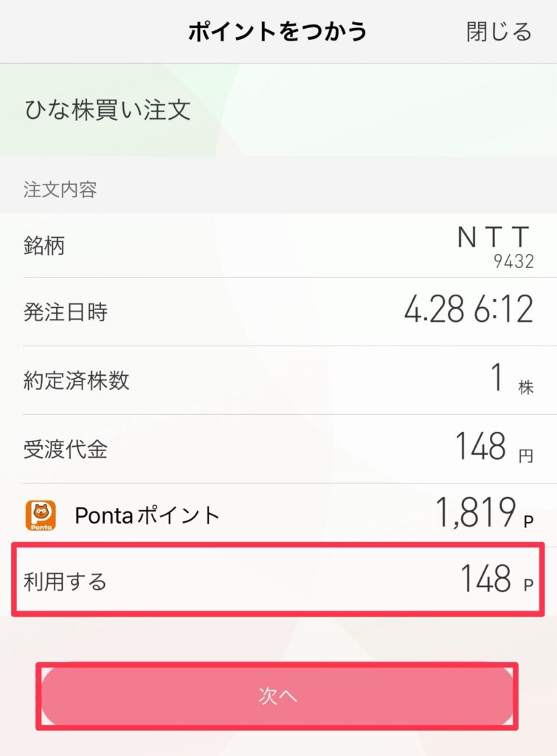
Task: Tap the 利用する label text
Action: click(65, 581)
